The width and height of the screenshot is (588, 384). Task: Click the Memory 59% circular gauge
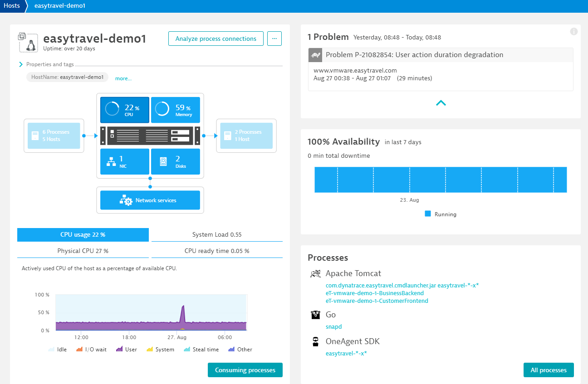pyautogui.click(x=162, y=109)
